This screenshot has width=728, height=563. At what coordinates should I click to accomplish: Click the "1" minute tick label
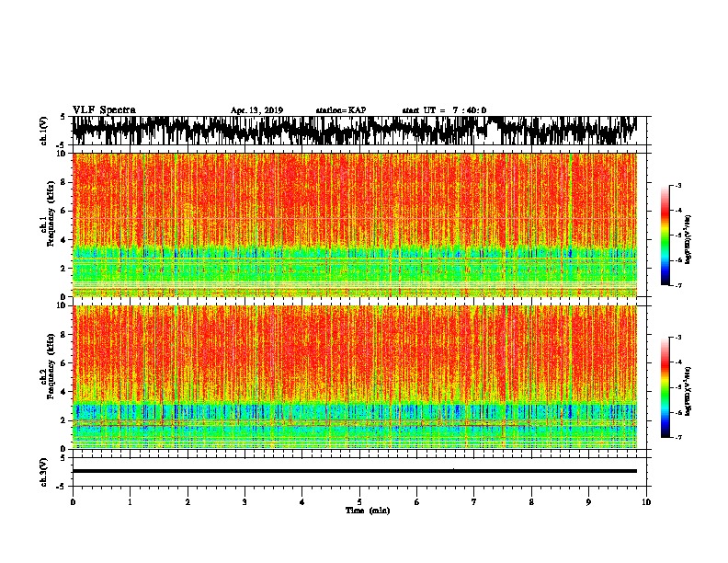[x=130, y=502]
